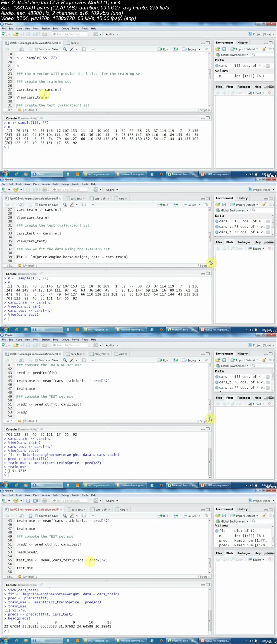Viewport: 277px width, 644px height.
Task: Click Go to file/function field in first frame
Action: pyautogui.click(x=70, y=34)
